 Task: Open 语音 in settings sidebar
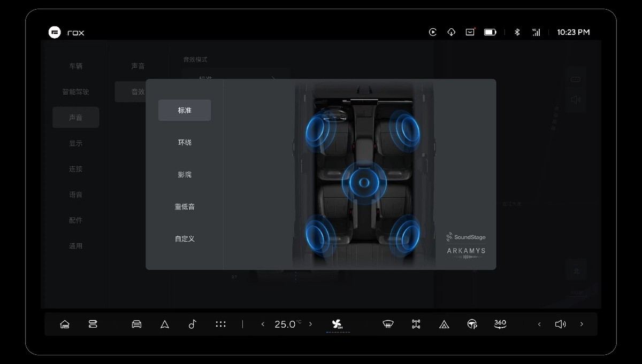tap(75, 195)
